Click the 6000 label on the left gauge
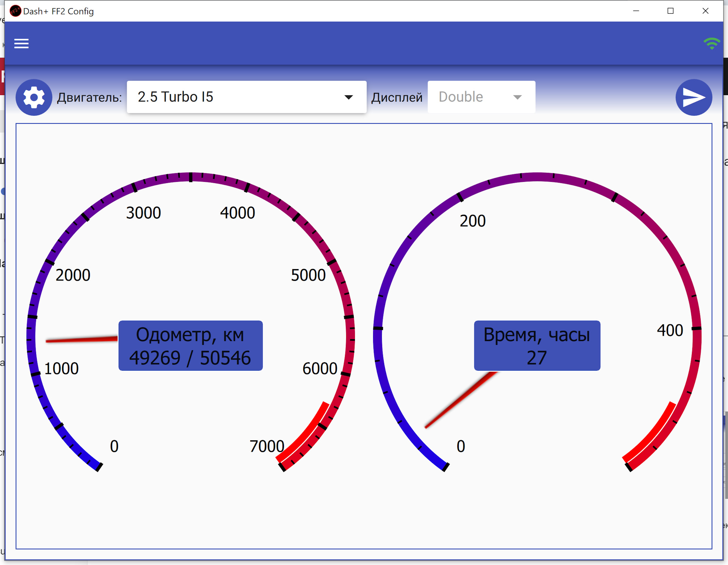This screenshot has width=728, height=565. pos(320,368)
